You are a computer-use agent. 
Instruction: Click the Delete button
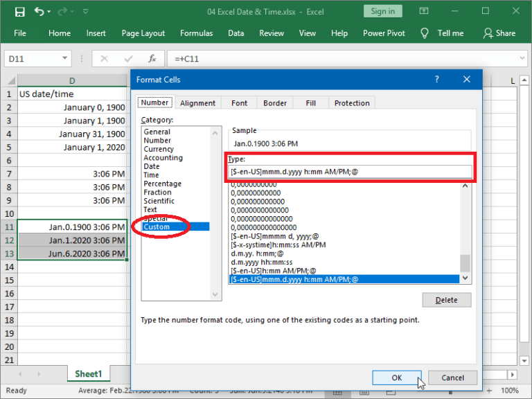click(447, 300)
